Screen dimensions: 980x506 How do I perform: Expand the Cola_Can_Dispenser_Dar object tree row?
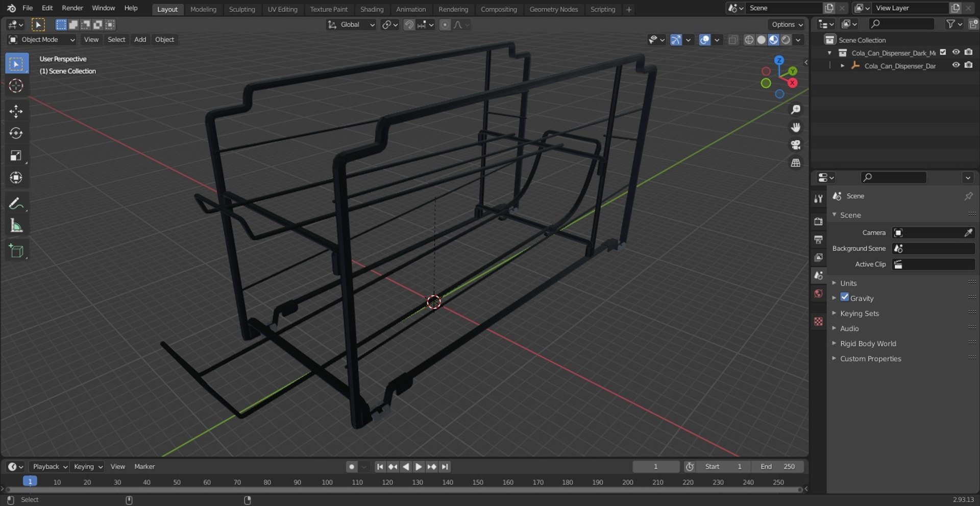842,65
